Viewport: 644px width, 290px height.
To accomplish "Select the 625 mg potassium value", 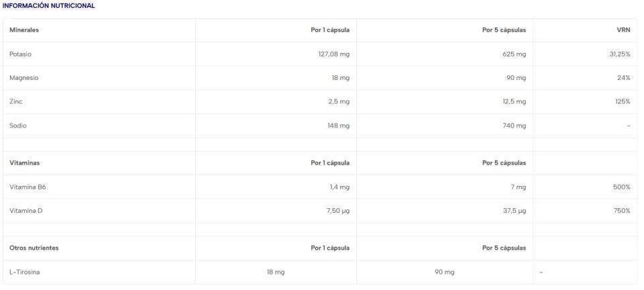I will [513, 54].
